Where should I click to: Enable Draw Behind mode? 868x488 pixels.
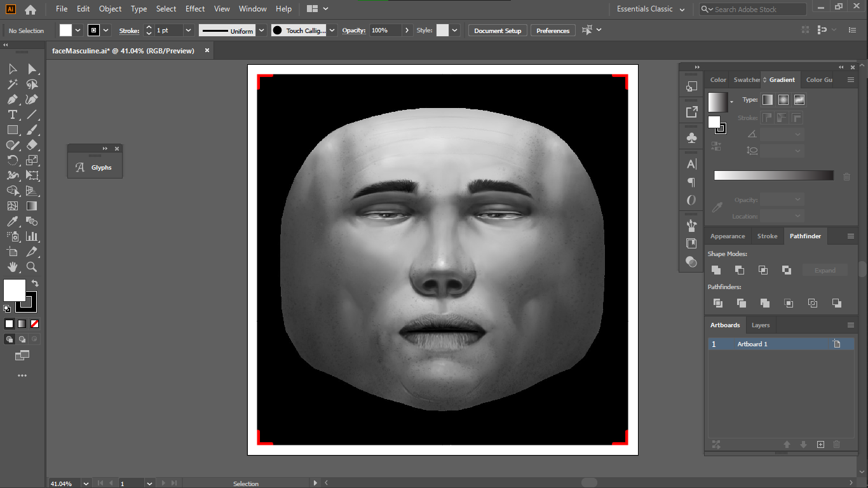coord(22,339)
